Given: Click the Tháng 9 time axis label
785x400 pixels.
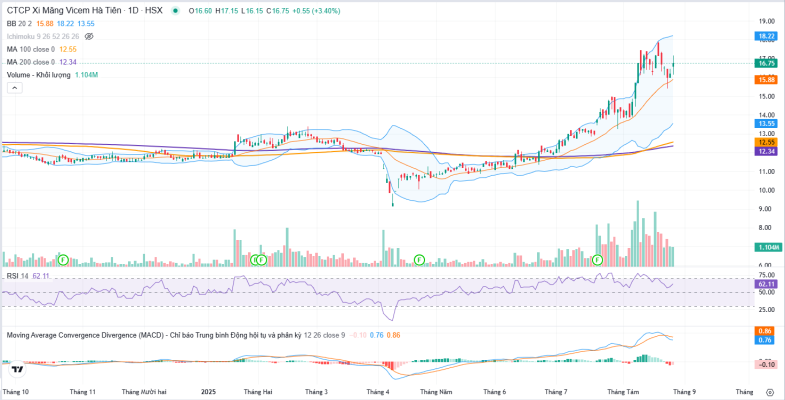Looking at the screenshot, I should [682, 392].
